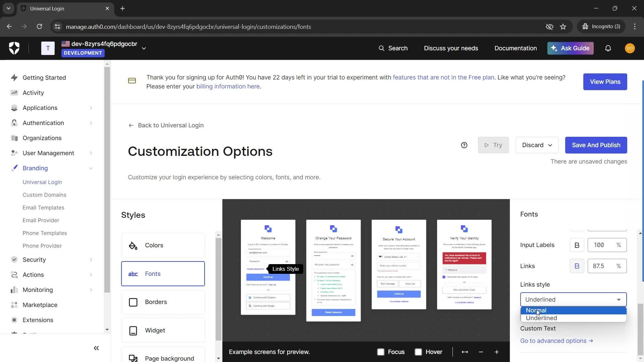Click the Input Labels size field
This screenshot has height=362, width=644.
pos(607,245)
